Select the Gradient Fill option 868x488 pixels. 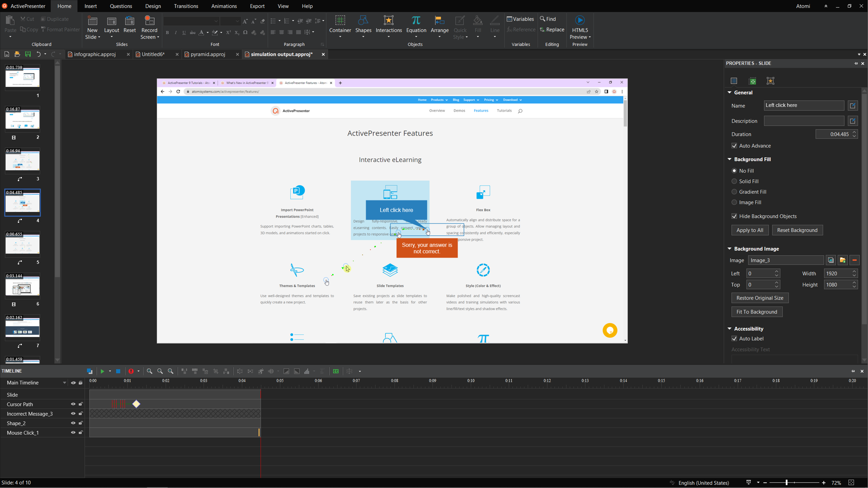(734, 192)
